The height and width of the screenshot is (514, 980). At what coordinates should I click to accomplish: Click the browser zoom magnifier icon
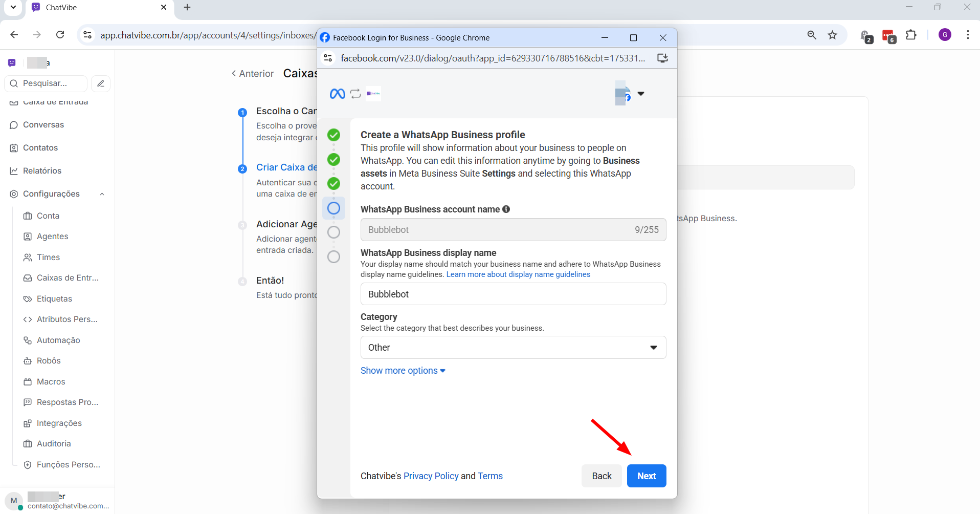(812, 35)
